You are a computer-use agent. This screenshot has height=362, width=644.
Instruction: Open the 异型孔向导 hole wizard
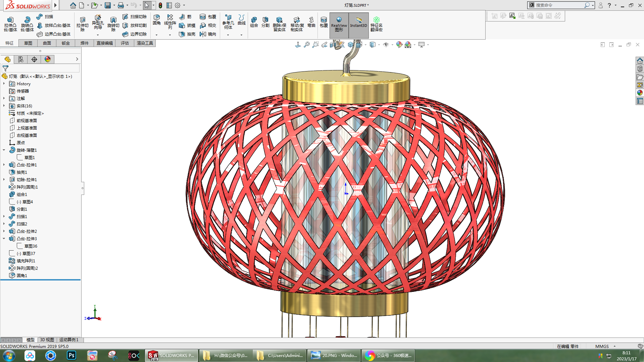(98, 22)
